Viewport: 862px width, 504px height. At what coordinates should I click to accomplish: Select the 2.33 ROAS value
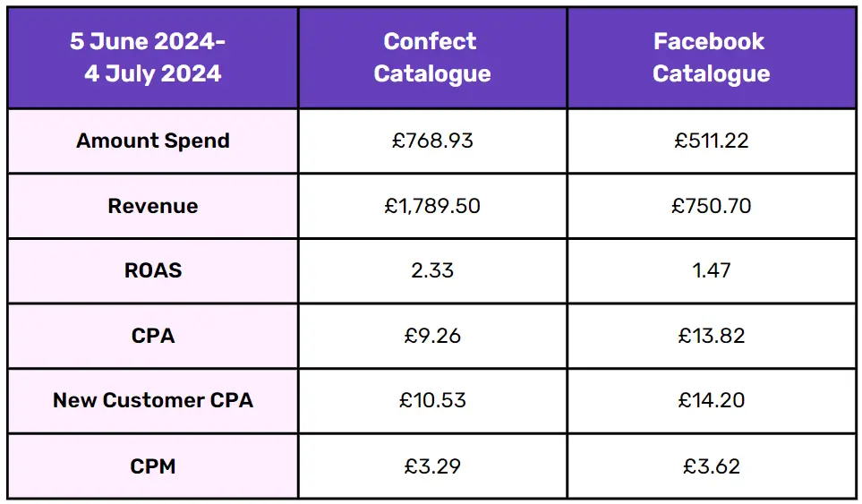click(x=432, y=270)
